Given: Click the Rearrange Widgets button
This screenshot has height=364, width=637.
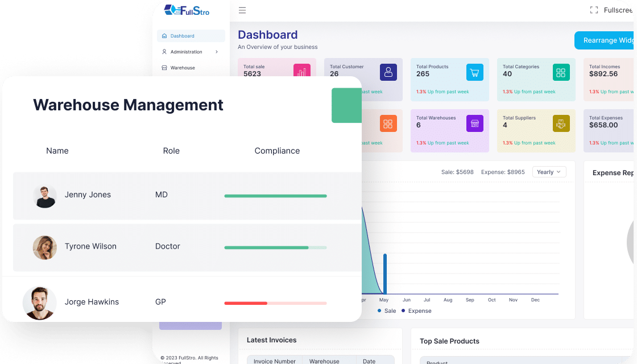Looking at the screenshot, I should [x=606, y=40].
